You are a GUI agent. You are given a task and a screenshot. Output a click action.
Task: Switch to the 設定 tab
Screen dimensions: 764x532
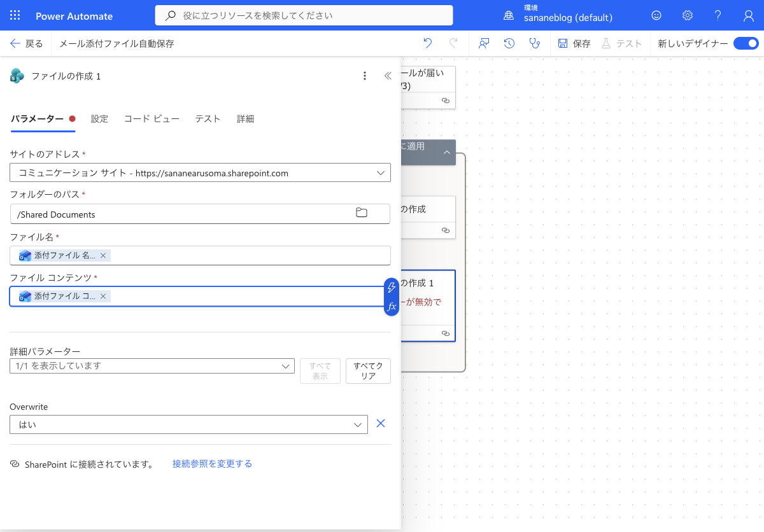[99, 119]
